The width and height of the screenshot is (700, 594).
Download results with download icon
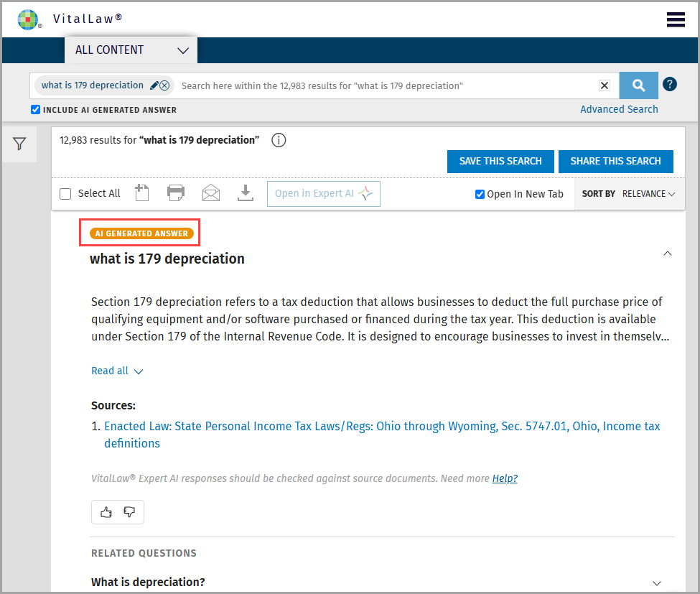[245, 193]
